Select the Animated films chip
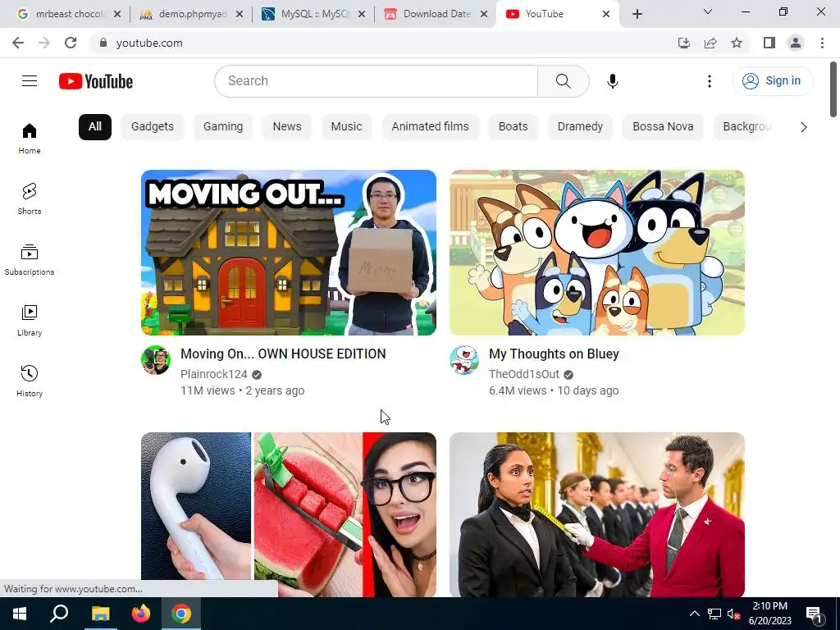This screenshot has height=630, width=840. tap(430, 127)
